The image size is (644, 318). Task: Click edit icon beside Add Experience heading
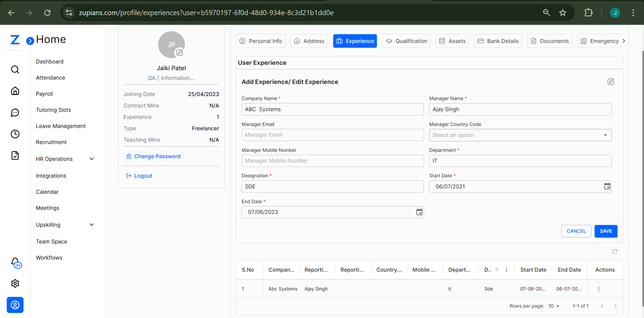[610, 82]
